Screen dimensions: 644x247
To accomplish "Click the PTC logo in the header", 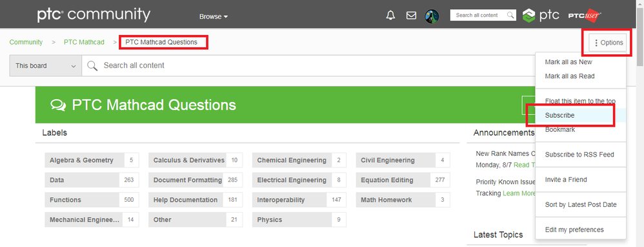I will pyautogui.click(x=541, y=16).
